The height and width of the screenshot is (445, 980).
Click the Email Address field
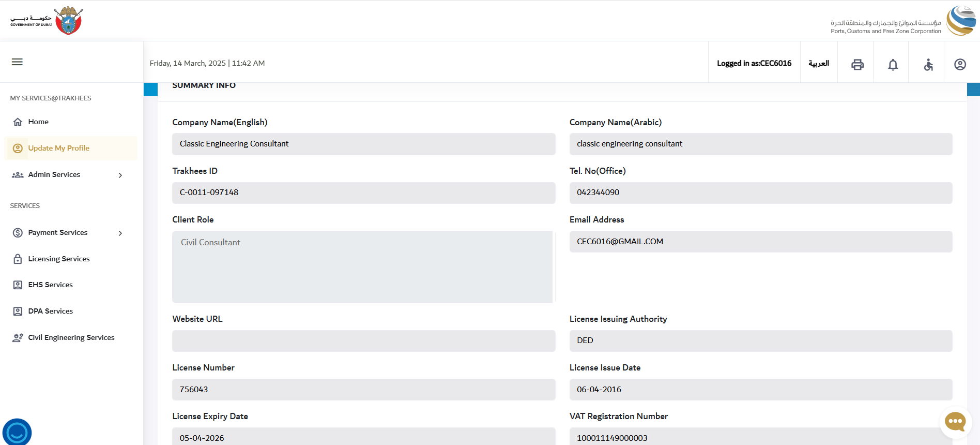click(x=760, y=242)
